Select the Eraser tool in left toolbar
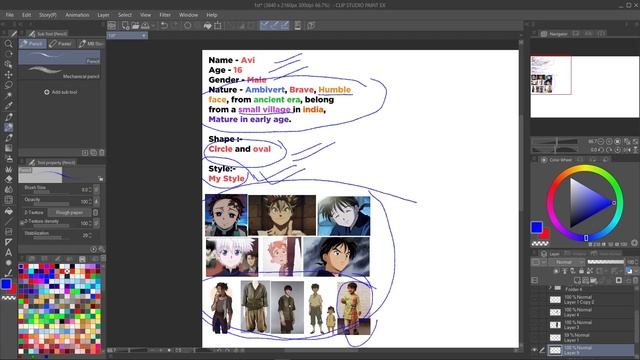 click(8, 179)
